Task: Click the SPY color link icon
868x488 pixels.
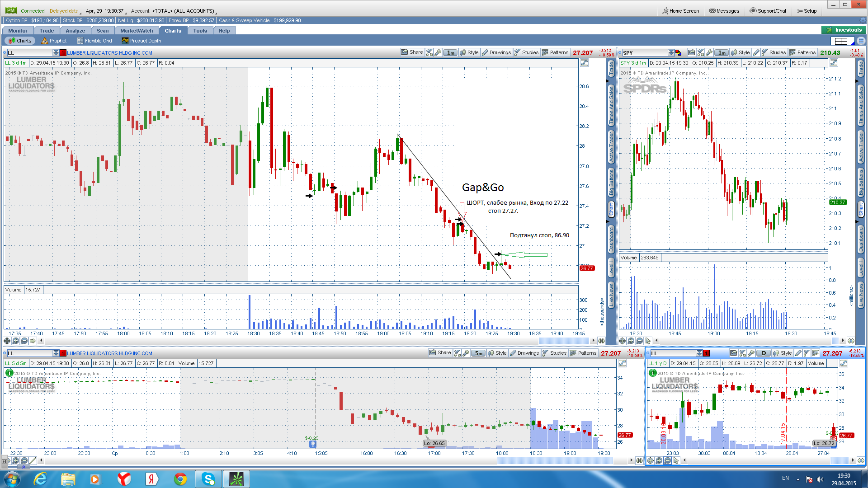Action: 679,53
